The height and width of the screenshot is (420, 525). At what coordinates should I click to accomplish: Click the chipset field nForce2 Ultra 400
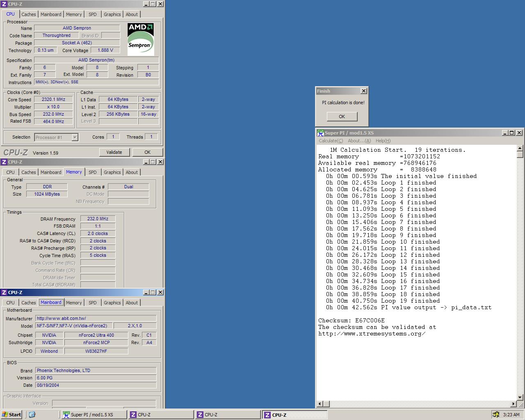pyautogui.click(x=96, y=335)
